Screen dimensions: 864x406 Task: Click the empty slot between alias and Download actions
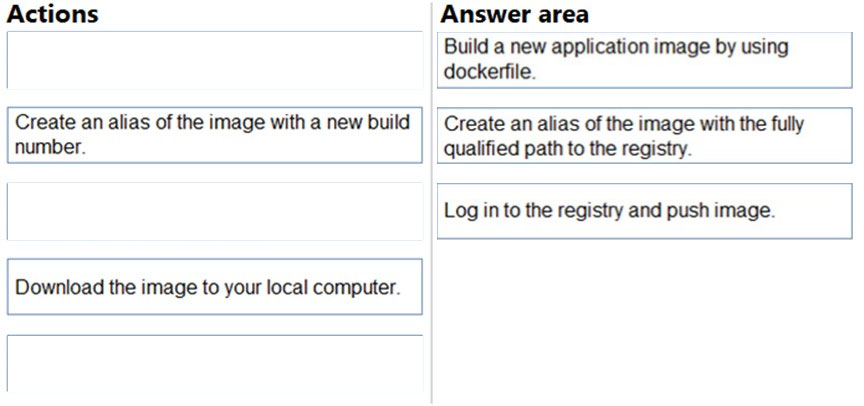tap(214, 211)
